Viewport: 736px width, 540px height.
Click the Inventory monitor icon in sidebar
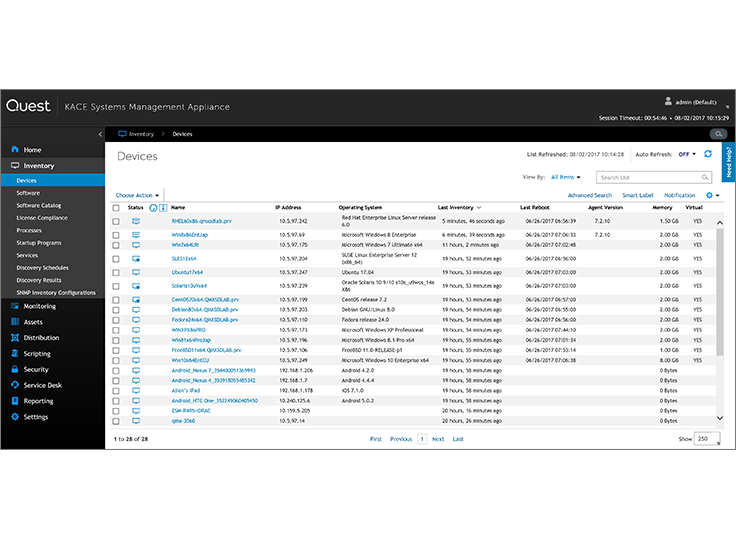pyautogui.click(x=15, y=165)
